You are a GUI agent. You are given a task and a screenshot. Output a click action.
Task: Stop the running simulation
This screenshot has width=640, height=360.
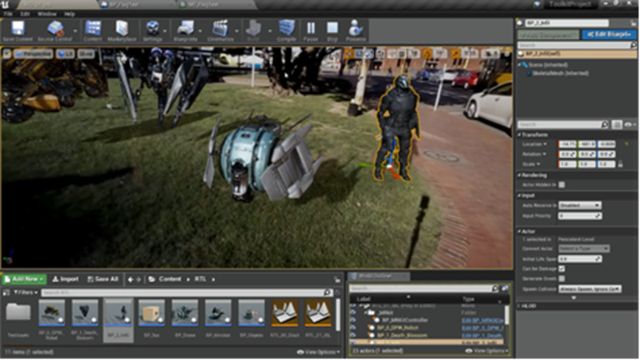tap(332, 31)
